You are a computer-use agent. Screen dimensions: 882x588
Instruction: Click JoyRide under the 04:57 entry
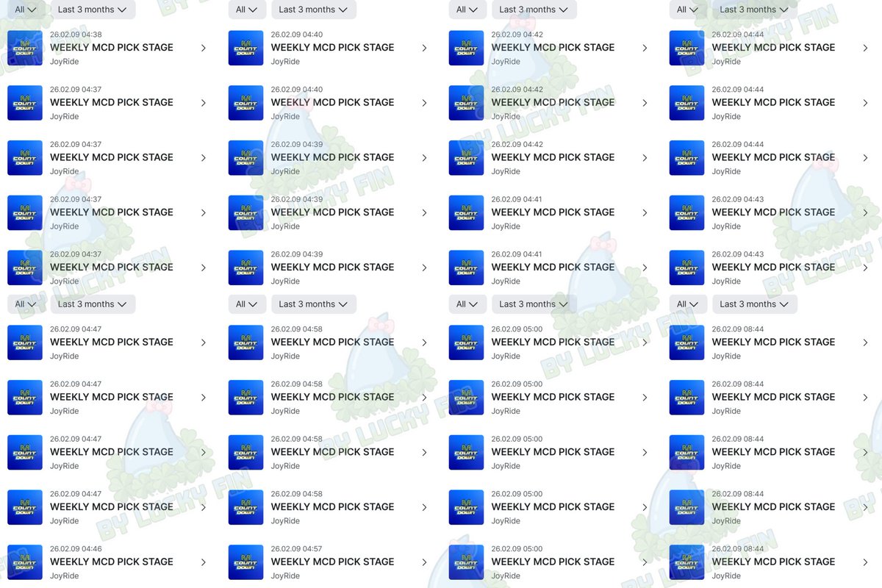[x=285, y=576]
